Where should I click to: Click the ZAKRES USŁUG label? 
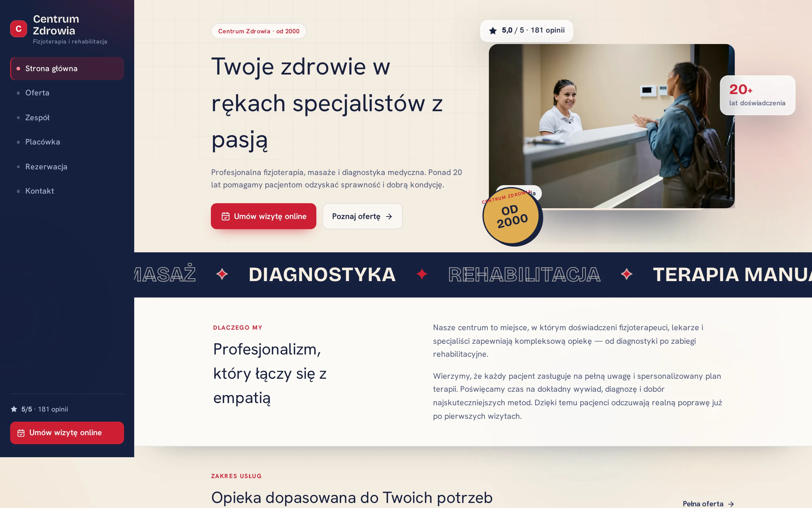pyautogui.click(x=236, y=476)
